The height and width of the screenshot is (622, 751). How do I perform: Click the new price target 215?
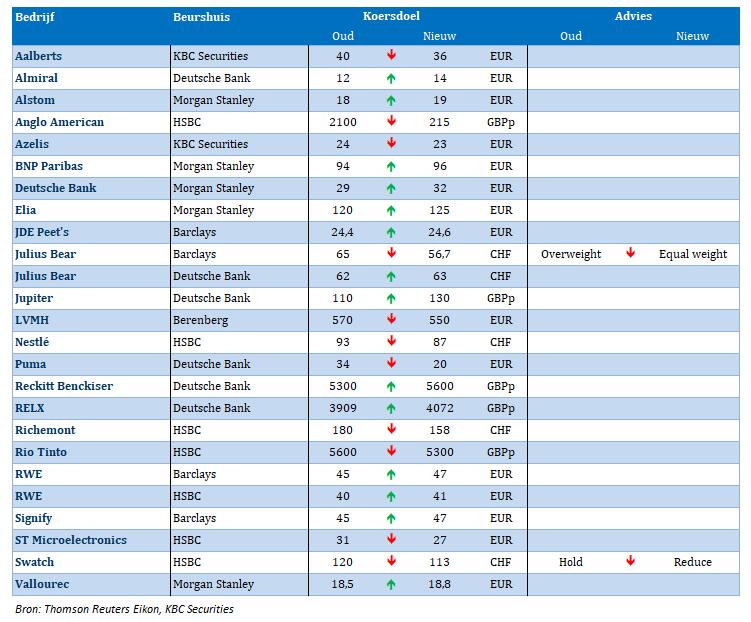pyautogui.click(x=439, y=122)
